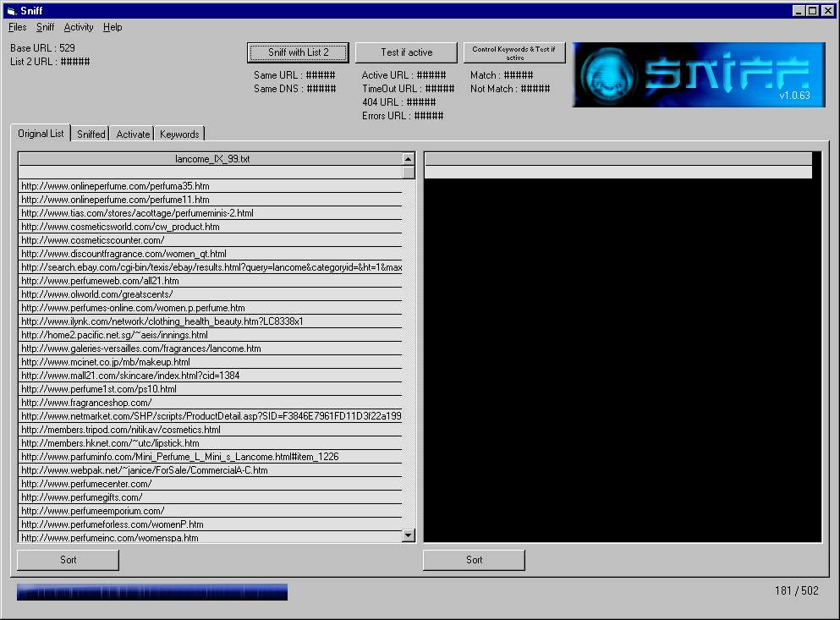Switch to the Activate tab
The height and width of the screenshot is (620, 840).
point(133,134)
